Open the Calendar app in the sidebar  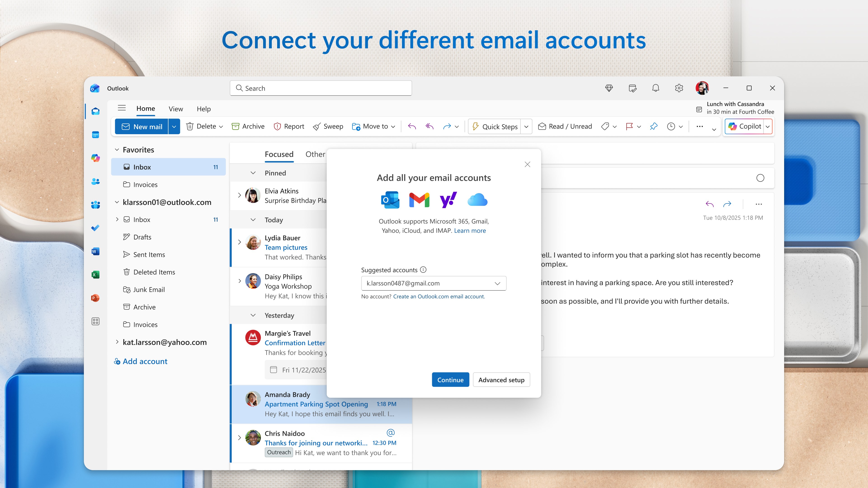pos(95,135)
